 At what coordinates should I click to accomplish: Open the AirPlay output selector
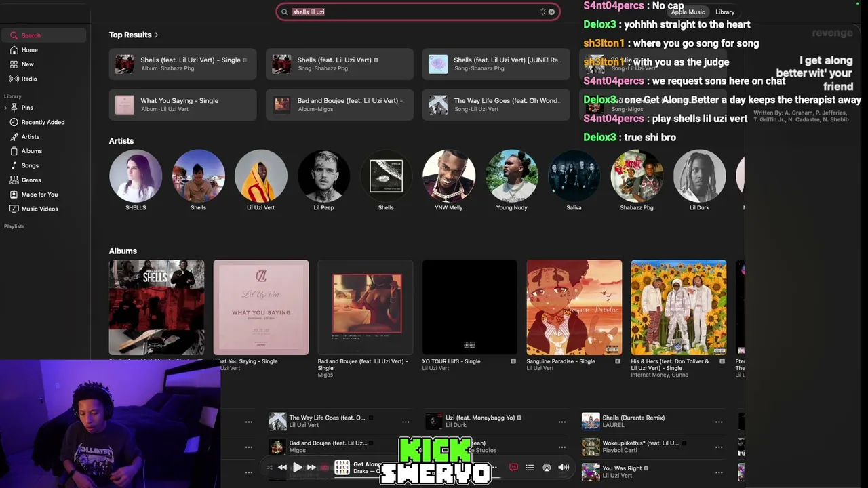point(547,467)
